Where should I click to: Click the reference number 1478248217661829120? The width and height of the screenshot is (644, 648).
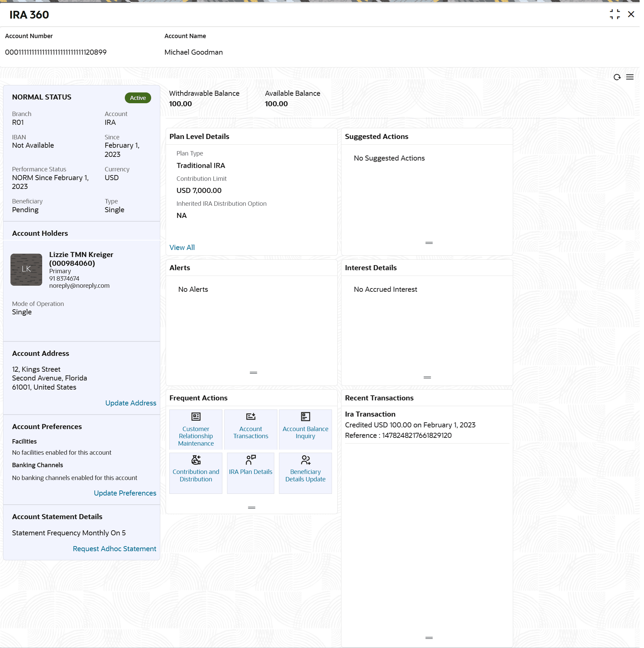(417, 435)
